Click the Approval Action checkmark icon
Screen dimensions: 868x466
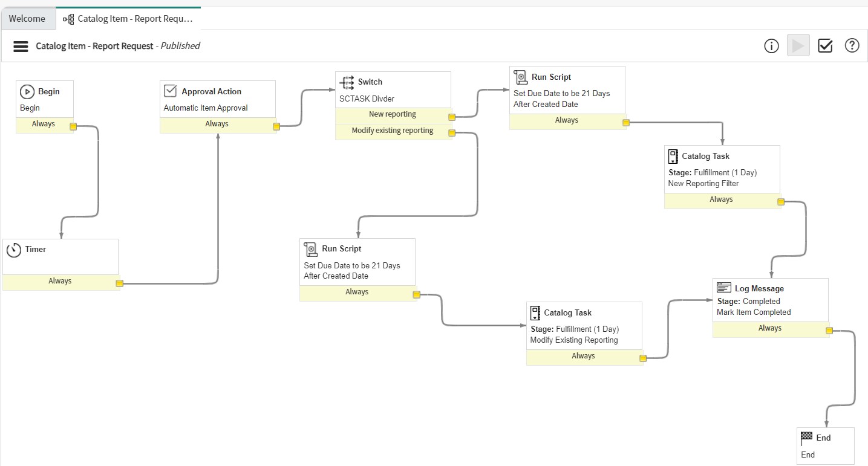[x=170, y=91]
